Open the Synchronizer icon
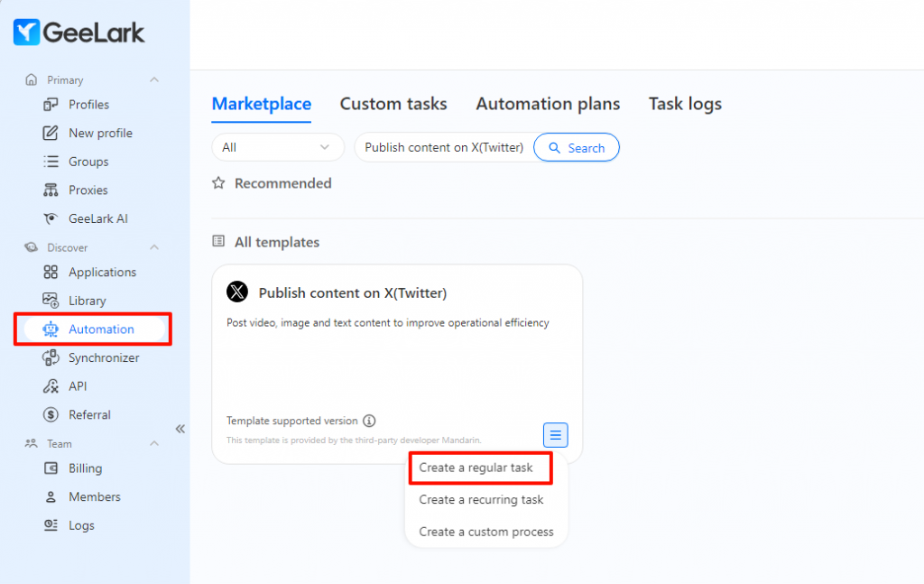 tap(51, 357)
